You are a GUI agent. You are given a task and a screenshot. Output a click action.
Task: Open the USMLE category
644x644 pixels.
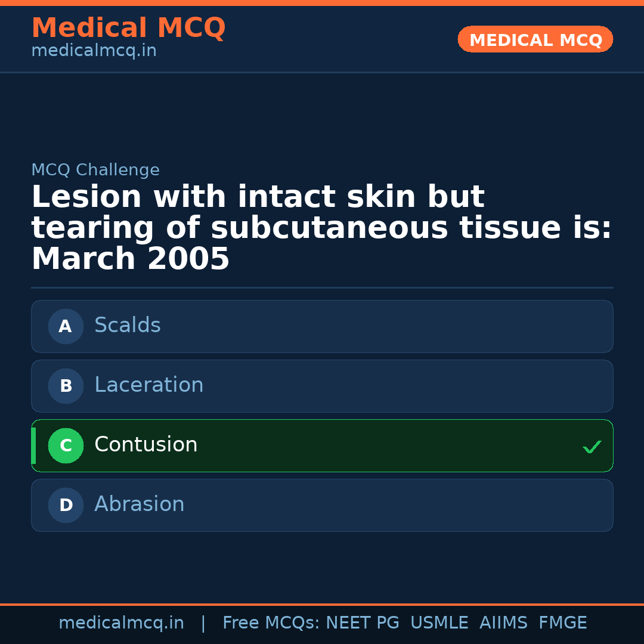(x=439, y=622)
